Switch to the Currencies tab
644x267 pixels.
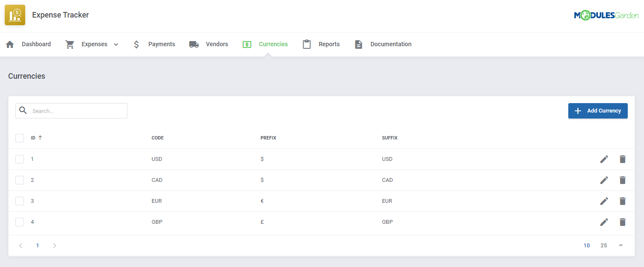tap(273, 44)
